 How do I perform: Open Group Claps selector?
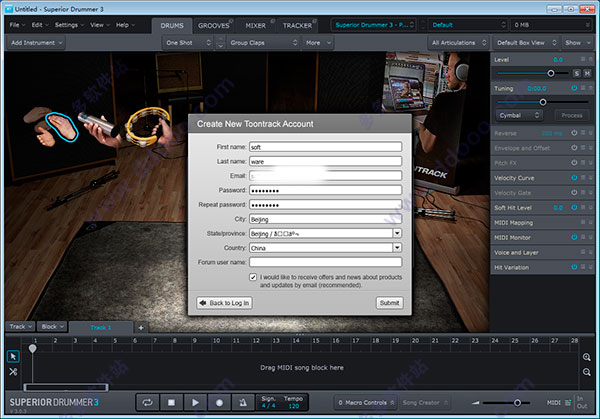pos(263,43)
